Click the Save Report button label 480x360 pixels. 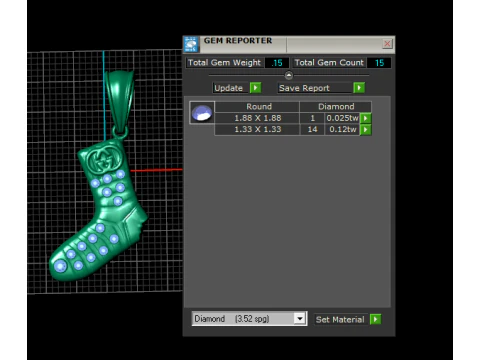(315, 88)
